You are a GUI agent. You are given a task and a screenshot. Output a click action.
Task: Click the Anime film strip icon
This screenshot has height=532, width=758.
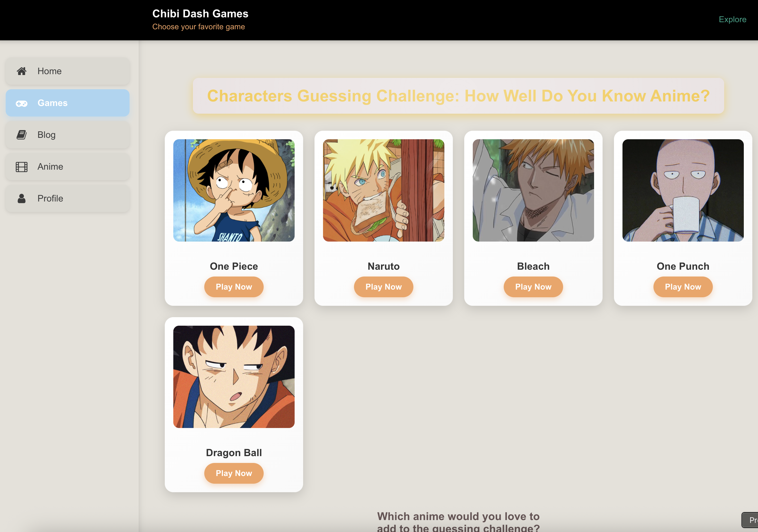point(22,167)
